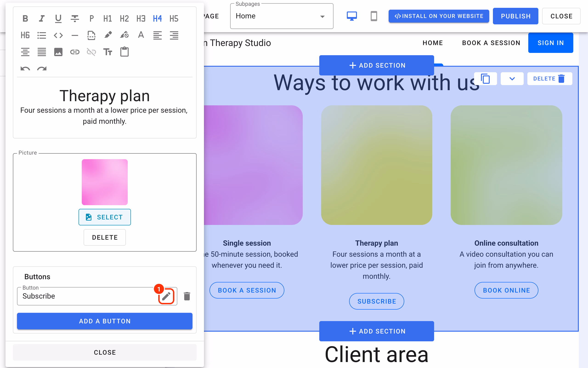588x368 pixels.
Task: Add a hyperlink to text
Action: [75, 52]
